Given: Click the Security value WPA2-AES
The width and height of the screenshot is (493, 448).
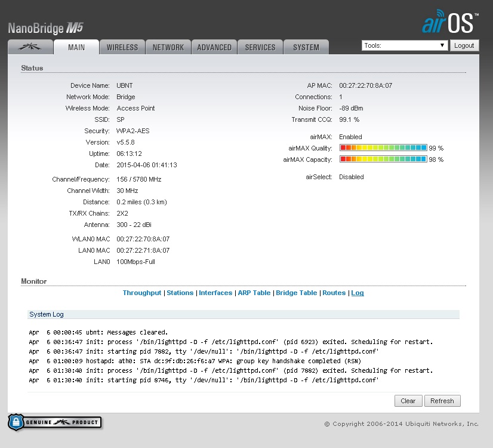Looking at the screenshot, I should [133, 131].
